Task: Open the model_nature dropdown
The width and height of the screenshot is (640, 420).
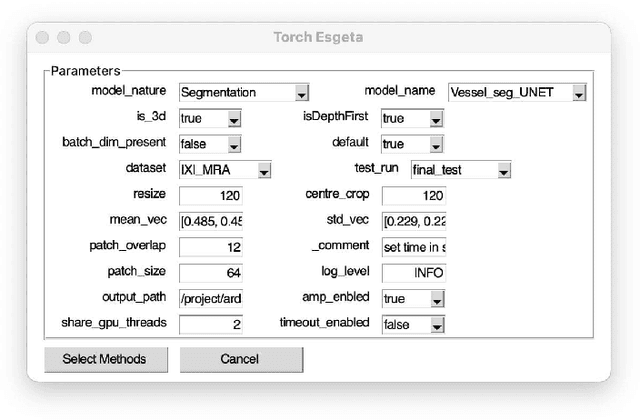Action: (244, 93)
